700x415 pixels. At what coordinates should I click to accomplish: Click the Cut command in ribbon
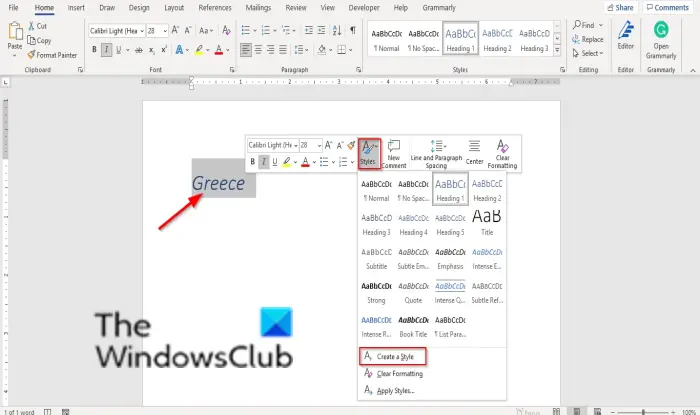click(x=38, y=26)
